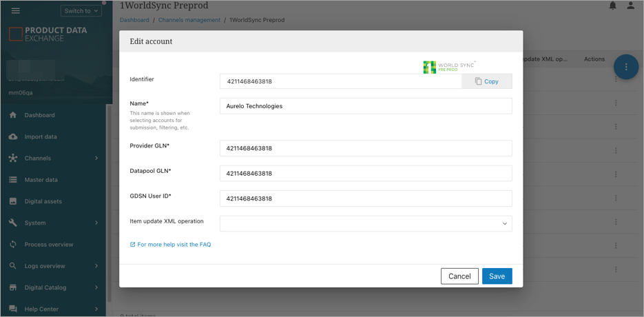Click the Digital assets image icon
The image size is (644, 317).
click(x=13, y=201)
